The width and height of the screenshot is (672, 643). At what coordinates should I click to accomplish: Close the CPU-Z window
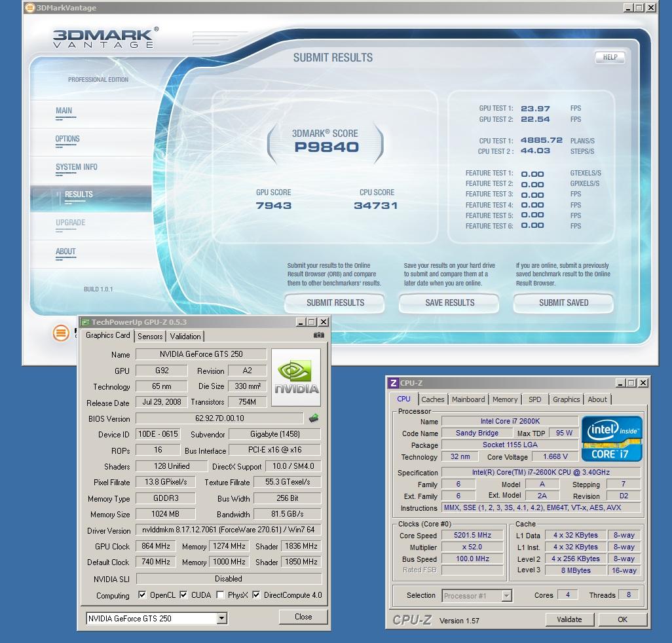643,383
